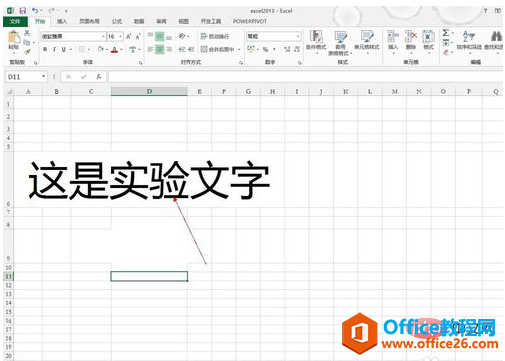Screen dimensions: 505x361
Task: Click the orientation text angle icon
Action: (182, 36)
